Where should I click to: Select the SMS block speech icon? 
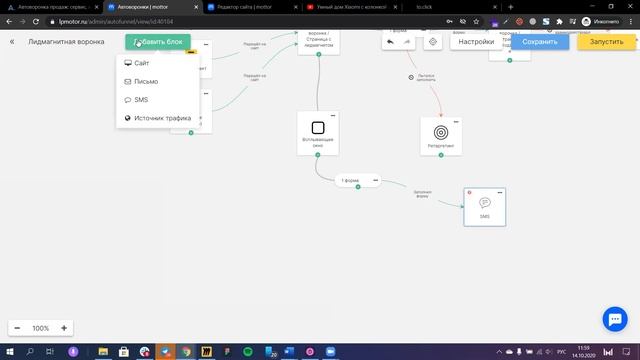[x=484, y=202]
